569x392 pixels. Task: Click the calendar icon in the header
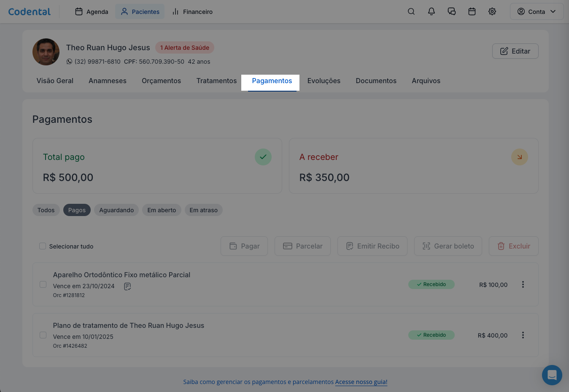tap(472, 12)
